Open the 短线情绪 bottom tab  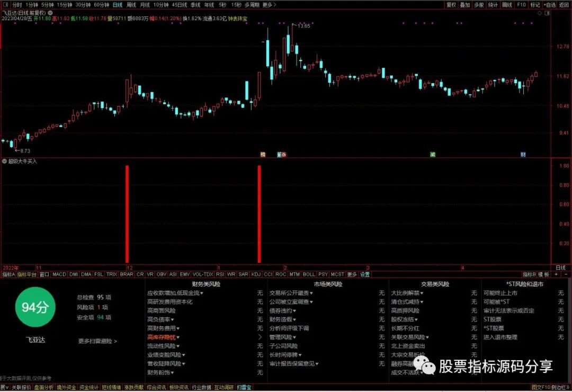pos(111,387)
